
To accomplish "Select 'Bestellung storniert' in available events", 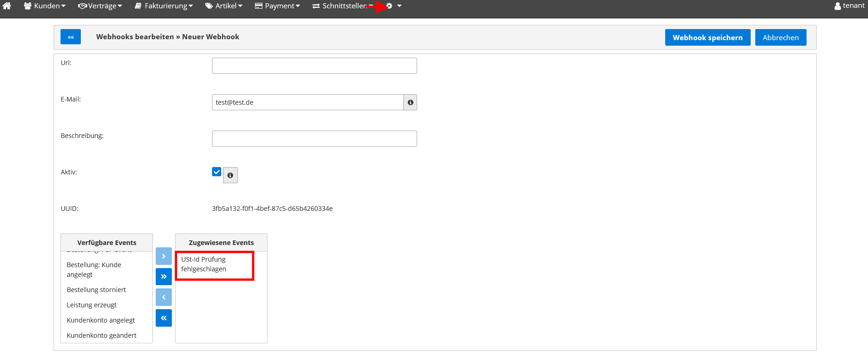I will pyautogui.click(x=97, y=290).
